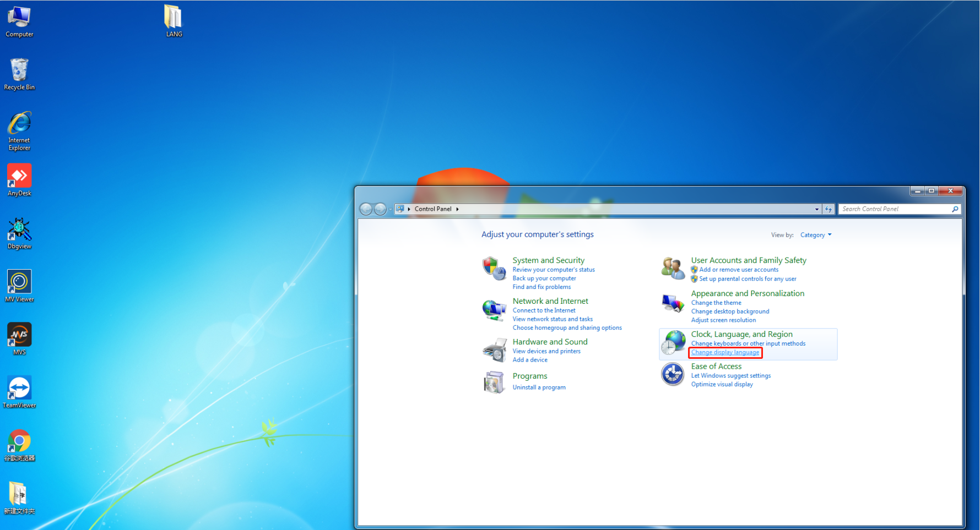
Task: Expand the View by Category dropdown
Action: tap(815, 235)
